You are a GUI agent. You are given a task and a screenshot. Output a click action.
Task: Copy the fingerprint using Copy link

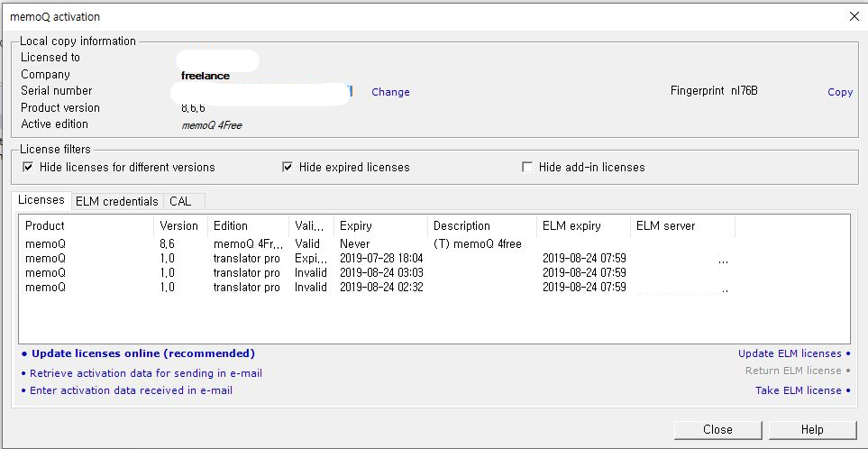[x=839, y=92]
